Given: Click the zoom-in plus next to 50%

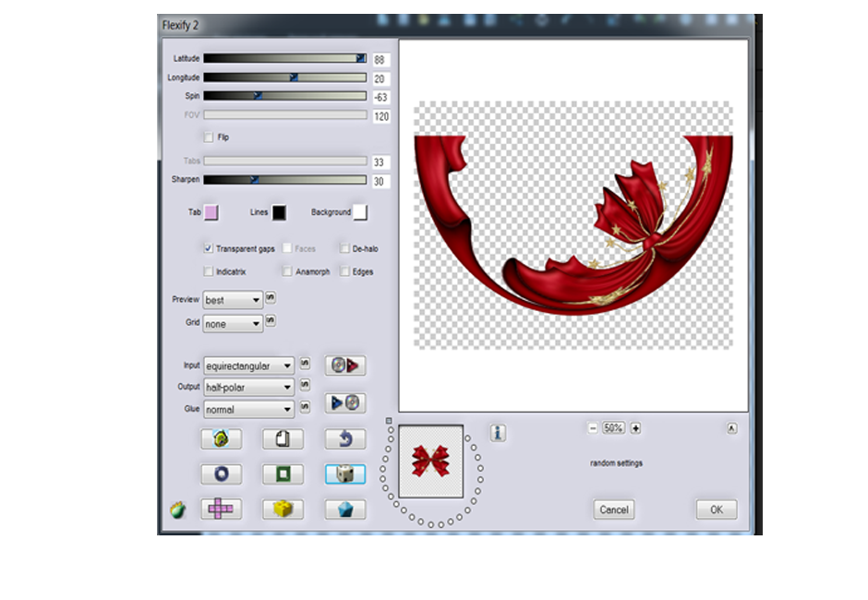Looking at the screenshot, I should click(635, 428).
